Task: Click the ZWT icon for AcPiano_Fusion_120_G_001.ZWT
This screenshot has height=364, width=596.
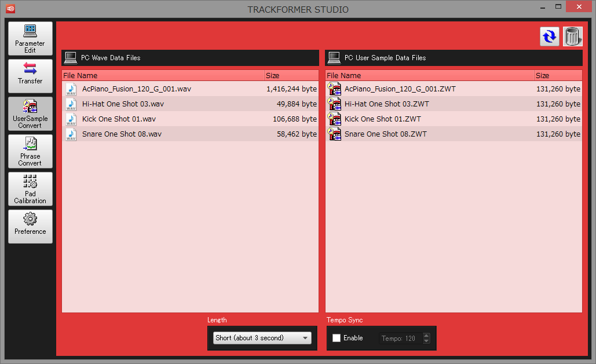Action: tap(335, 89)
